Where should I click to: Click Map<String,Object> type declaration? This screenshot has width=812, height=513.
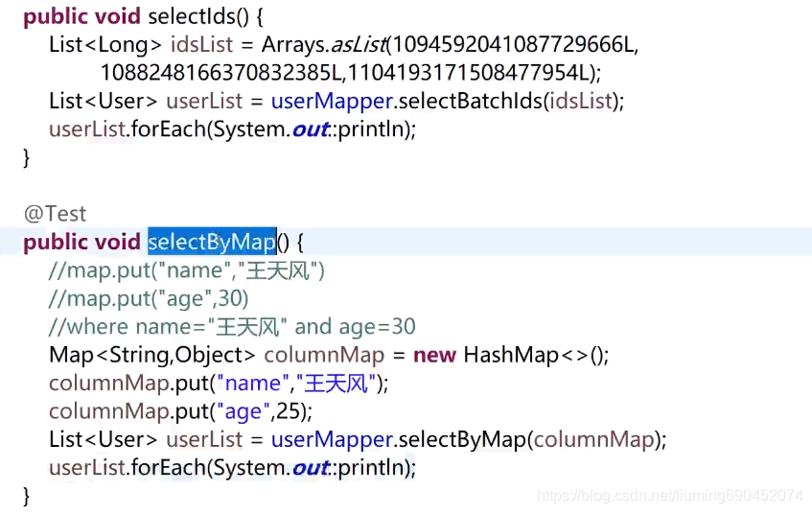[x=152, y=356]
